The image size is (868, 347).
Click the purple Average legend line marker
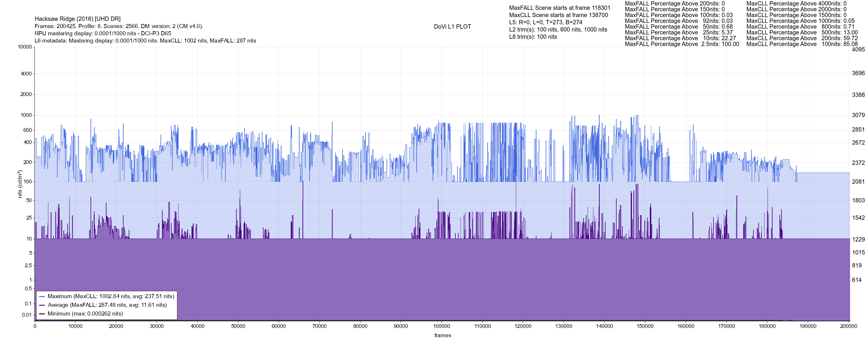[x=42, y=305]
